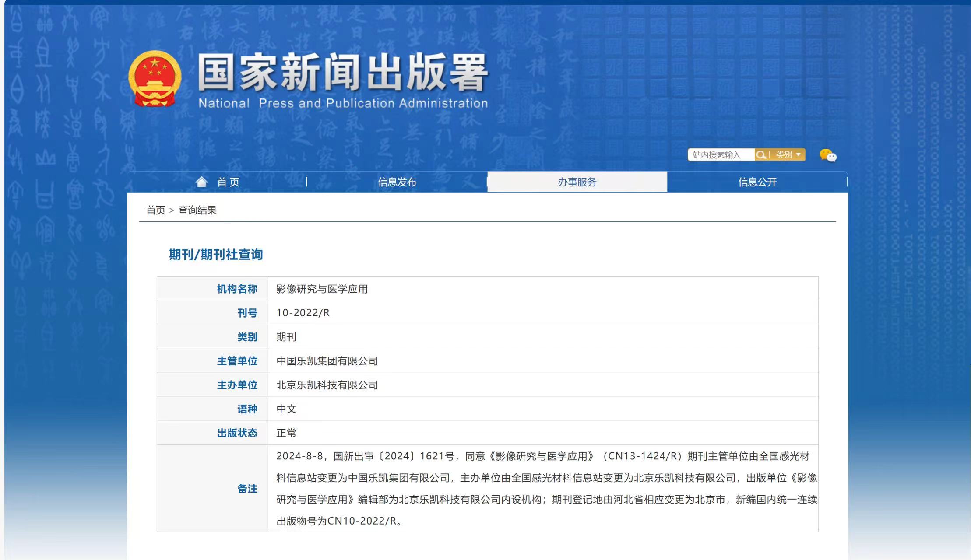Click the home icon in navigation bar
971x560 pixels.
[x=201, y=182]
